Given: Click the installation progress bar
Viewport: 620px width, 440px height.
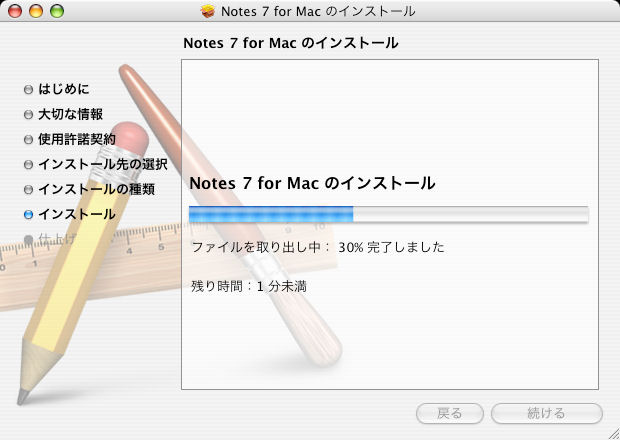Looking at the screenshot, I should pos(389,214).
